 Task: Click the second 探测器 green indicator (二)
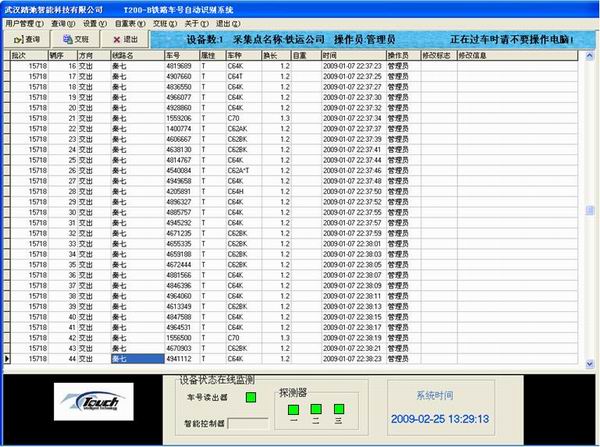click(x=315, y=408)
